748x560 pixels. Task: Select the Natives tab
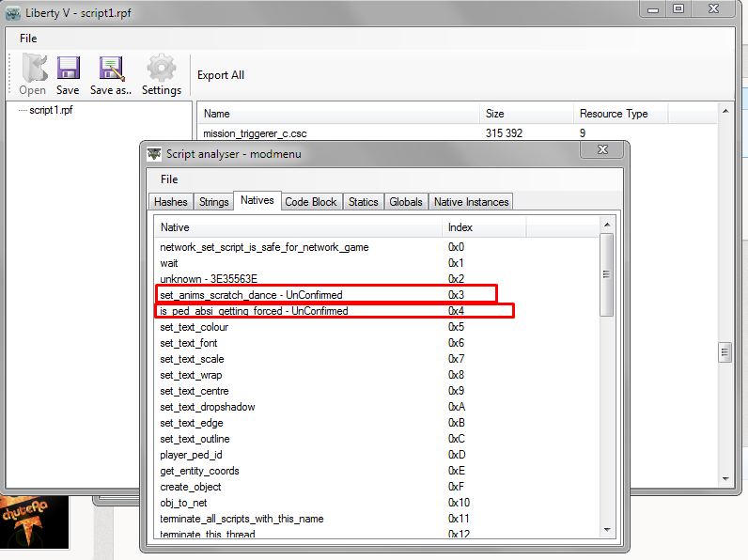pos(257,200)
